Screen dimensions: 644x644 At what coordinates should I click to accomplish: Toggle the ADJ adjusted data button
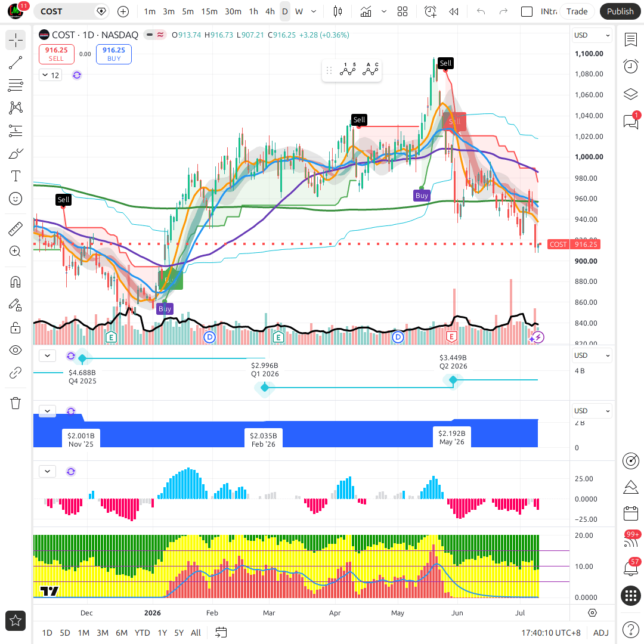601,633
